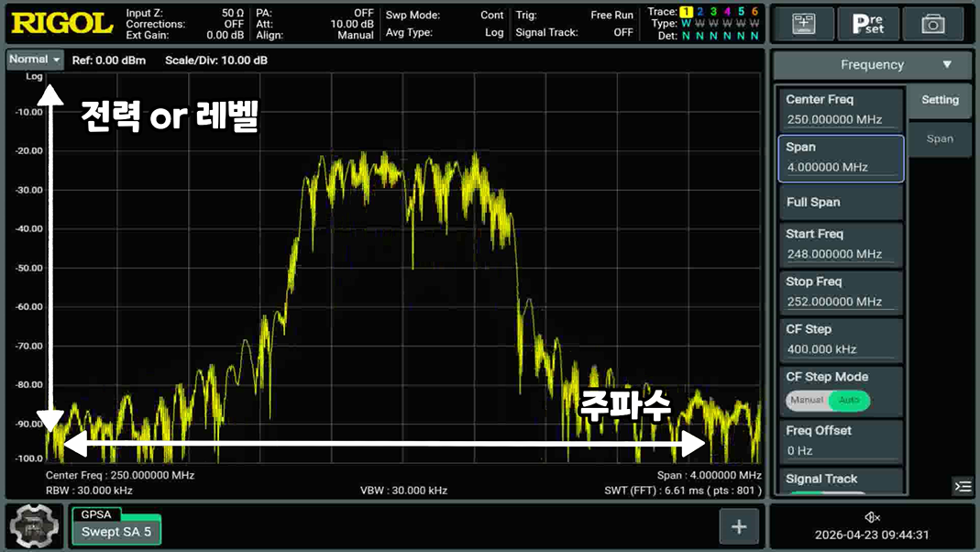Tap the Preset button
The image size is (980, 552).
868,24
